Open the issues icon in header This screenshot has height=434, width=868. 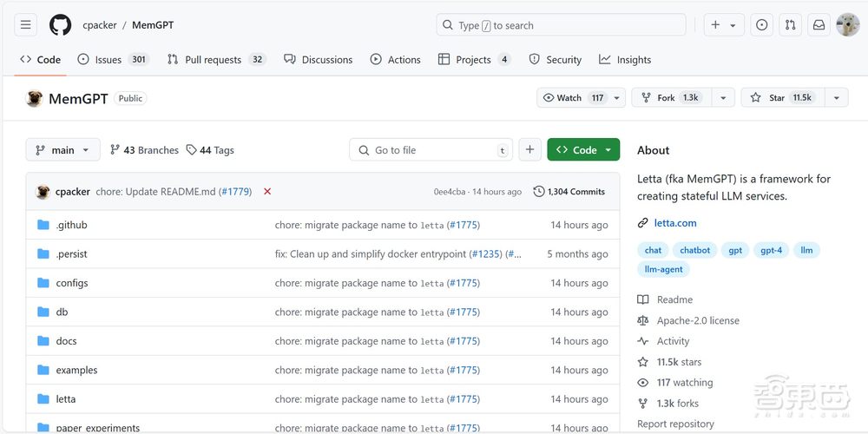click(x=761, y=25)
